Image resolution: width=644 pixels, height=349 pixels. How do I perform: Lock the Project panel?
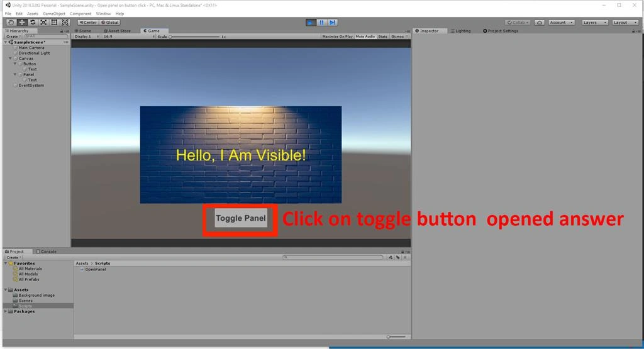[402, 252]
